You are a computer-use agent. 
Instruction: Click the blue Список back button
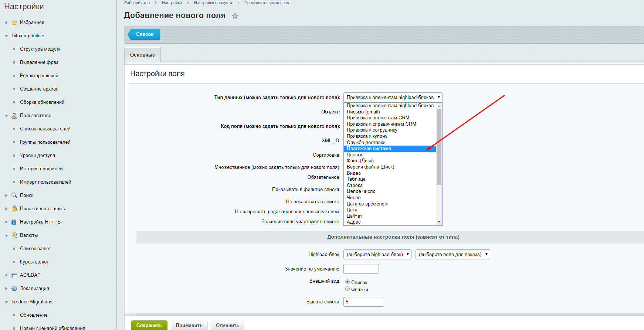coord(145,34)
